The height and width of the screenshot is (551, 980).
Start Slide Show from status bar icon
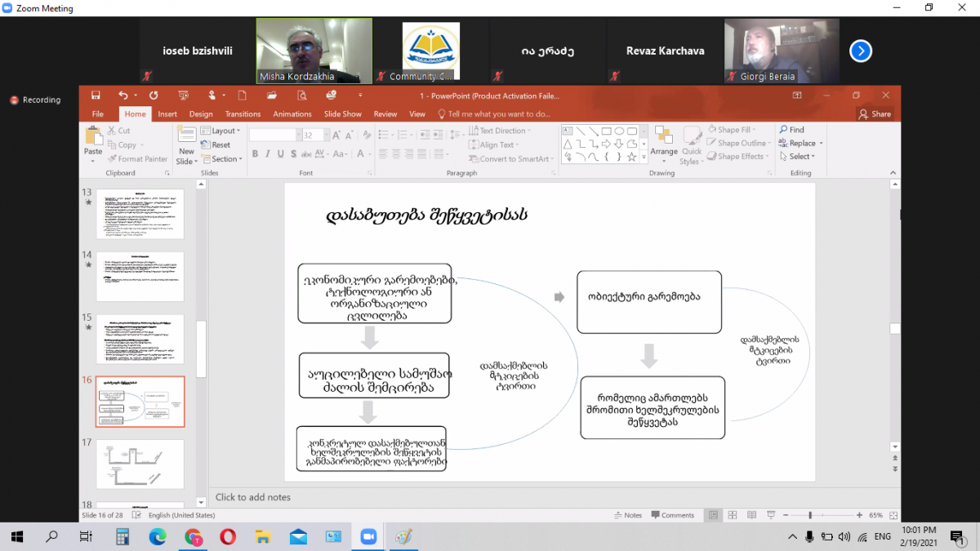pos(771,515)
